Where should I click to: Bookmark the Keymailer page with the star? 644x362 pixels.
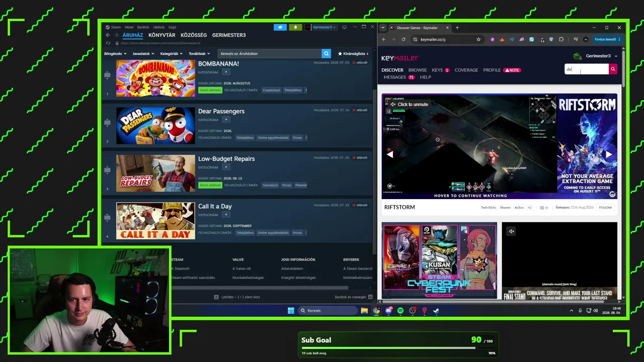click(x=478, y=39)
